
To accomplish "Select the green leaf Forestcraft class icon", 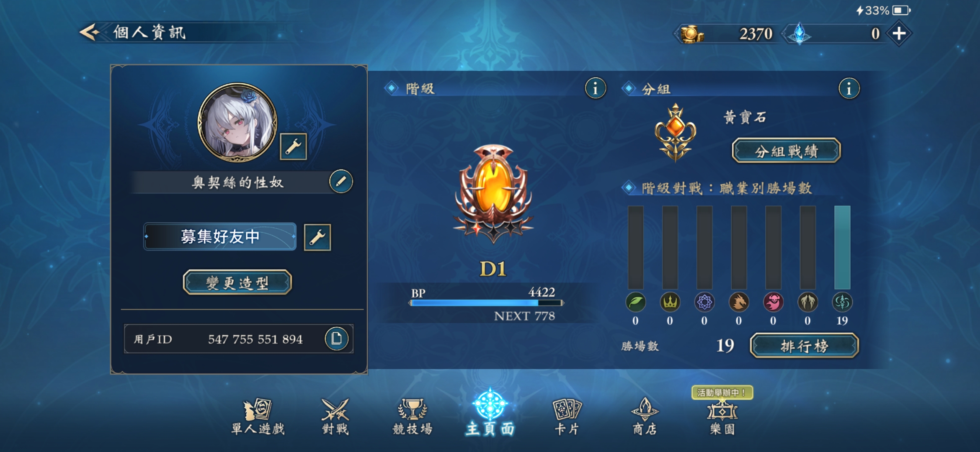I will [x=635, y=302].
